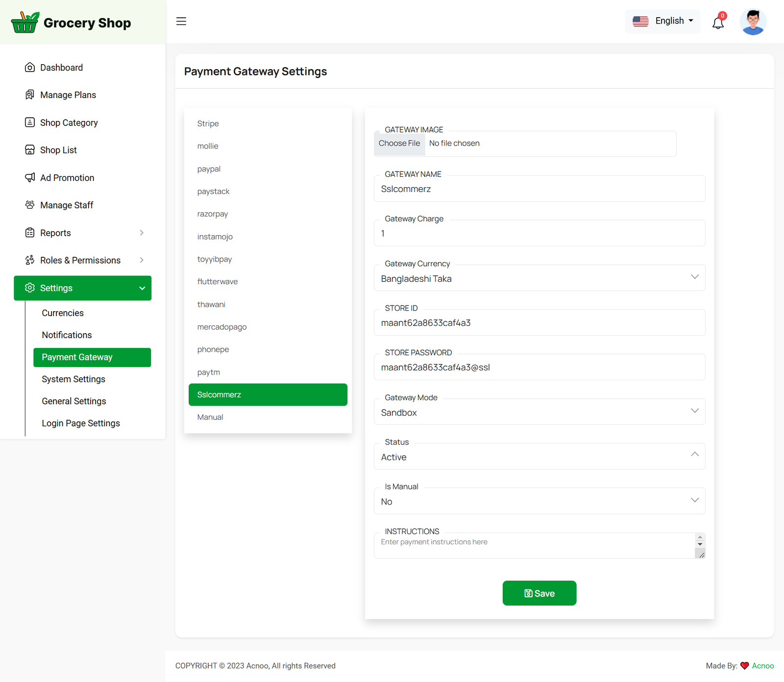
Task: Click the Ad Promotion megaphone icon
Action: pos(30,177)
